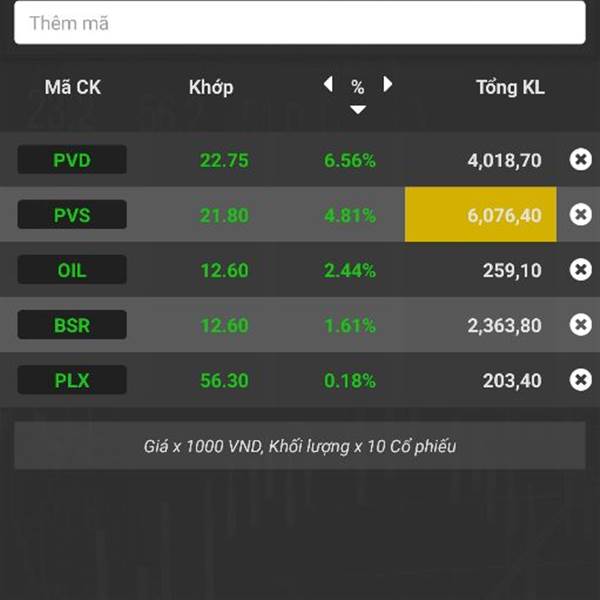Open the PVS ticker badge
Image resolution: width=600 pixels, height=600 pixels.
72,215
